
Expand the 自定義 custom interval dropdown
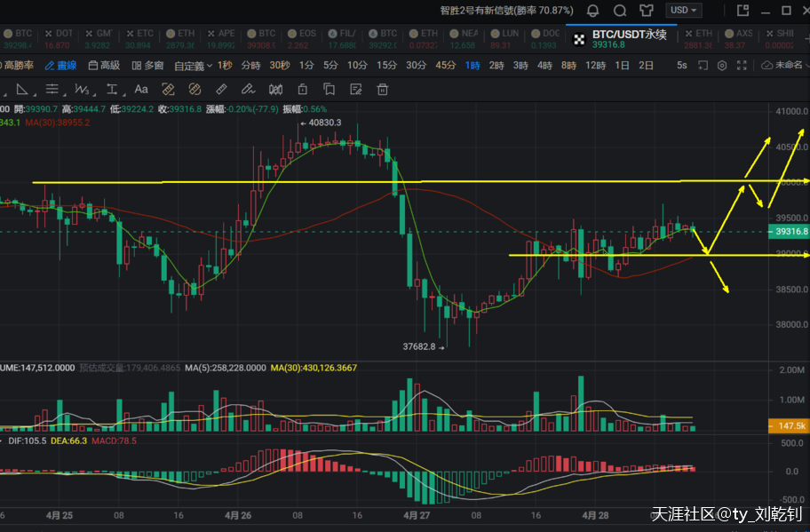(193, 66)
